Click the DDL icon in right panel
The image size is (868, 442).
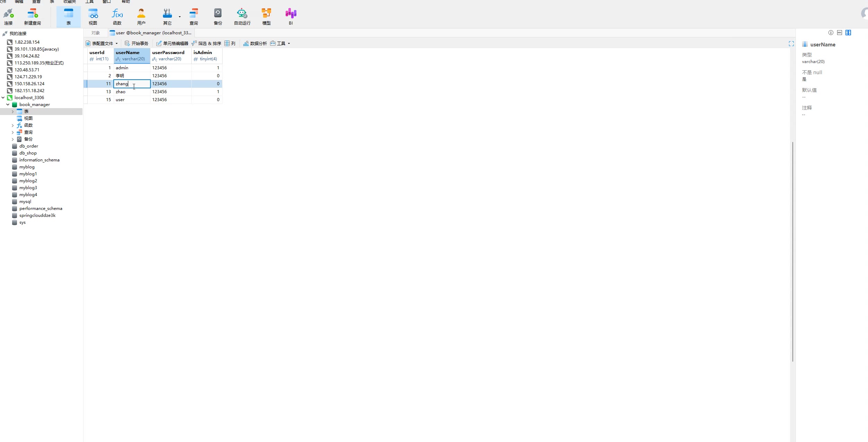tap(840, 33)
